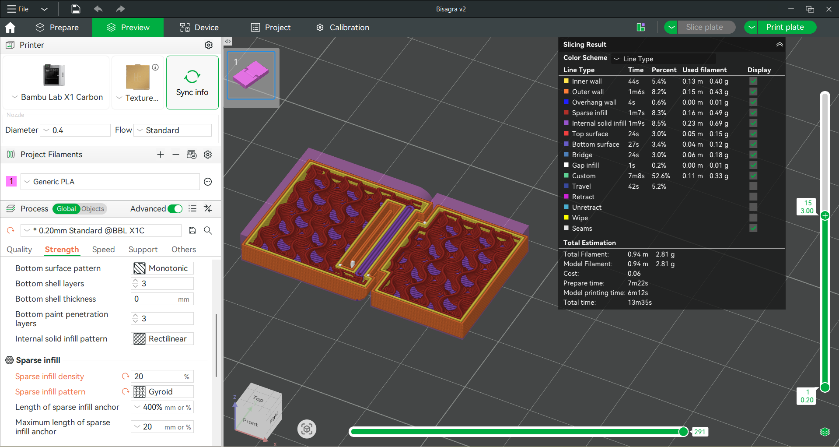Open the Color Scheme Line Type dropdown
Screen dimensions: 839x447
(663, 58)
